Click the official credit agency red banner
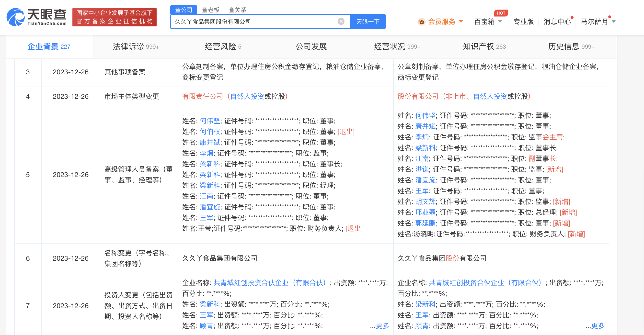 coord(114,17)
